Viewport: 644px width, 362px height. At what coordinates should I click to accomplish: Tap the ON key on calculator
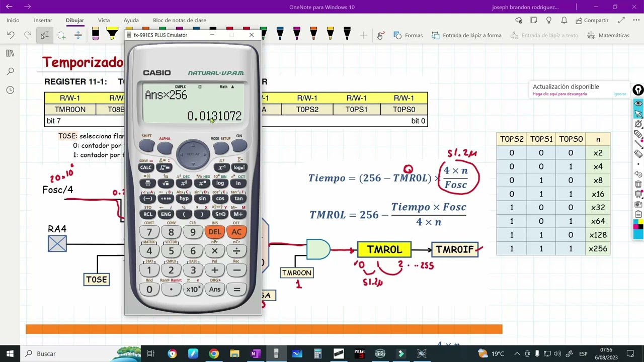239,146
